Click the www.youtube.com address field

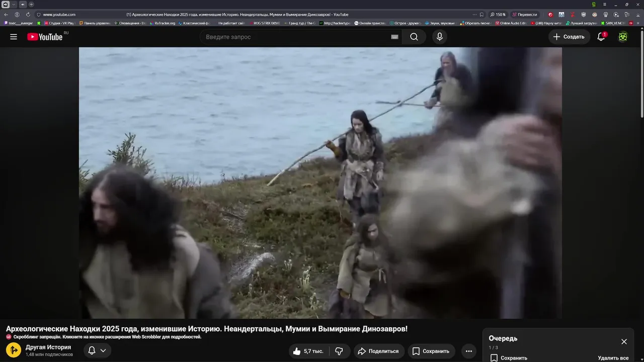click(59, 15)
